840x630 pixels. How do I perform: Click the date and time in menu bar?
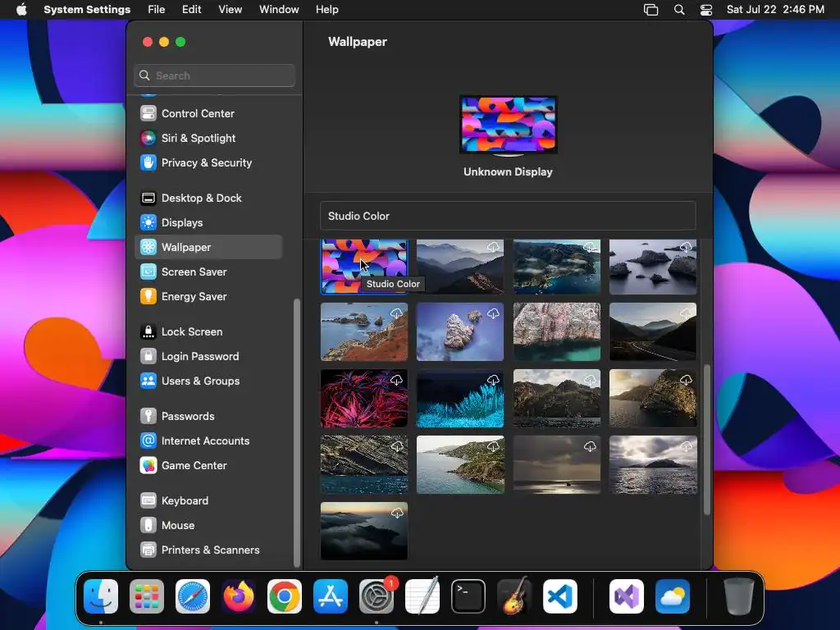pyautogui.click(x=775, y=10)
